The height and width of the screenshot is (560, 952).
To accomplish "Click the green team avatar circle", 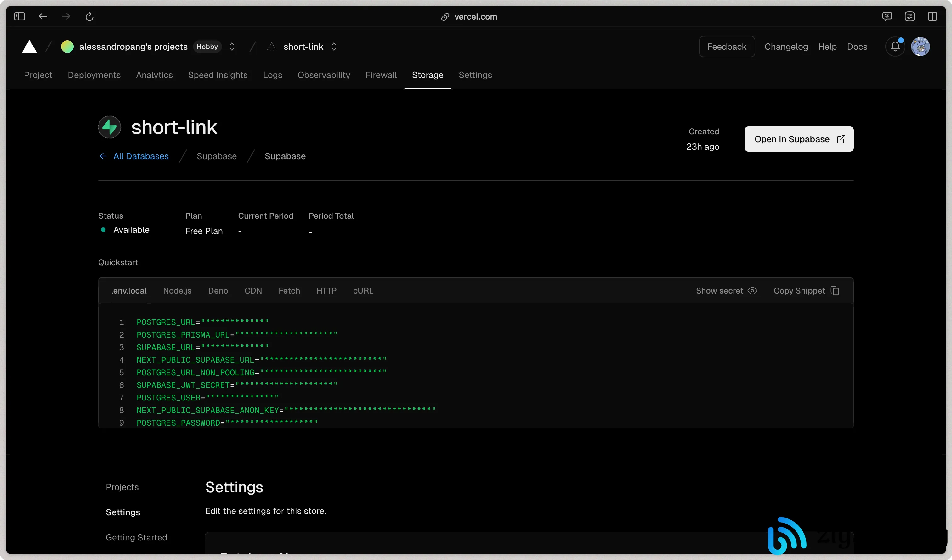I will tap(67, 47).
